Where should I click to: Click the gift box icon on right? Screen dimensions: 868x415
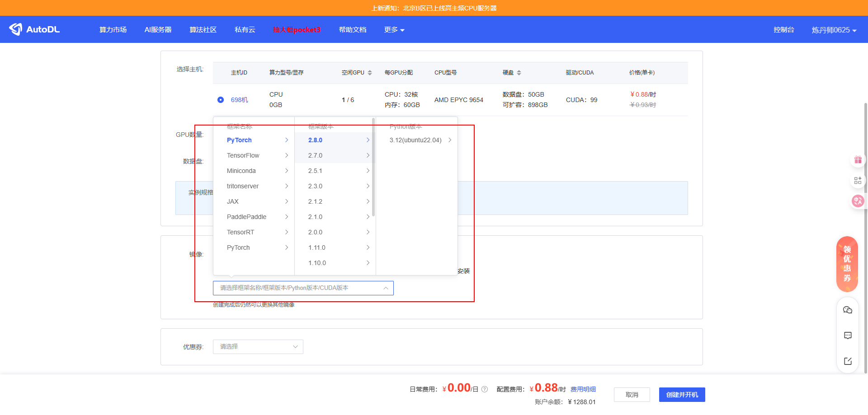tap(858, 160)
